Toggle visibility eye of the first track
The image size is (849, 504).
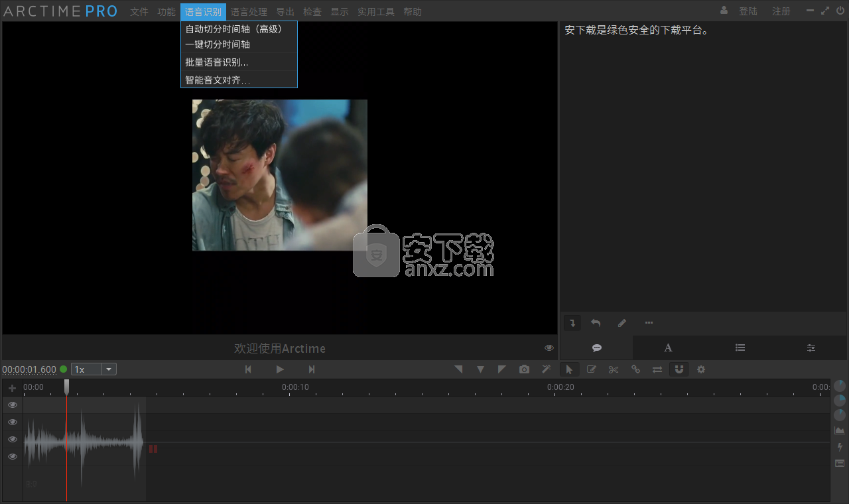coord(13,405)
